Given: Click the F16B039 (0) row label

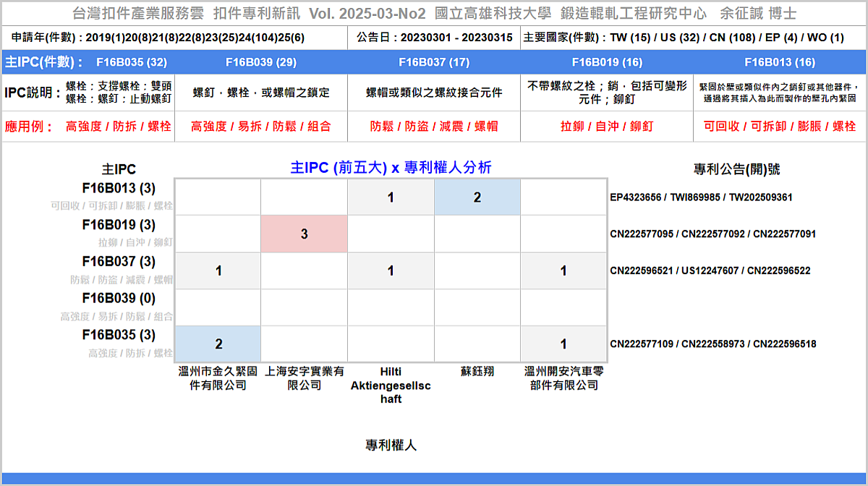Looking at the screenshot, I should click(119, 298).
